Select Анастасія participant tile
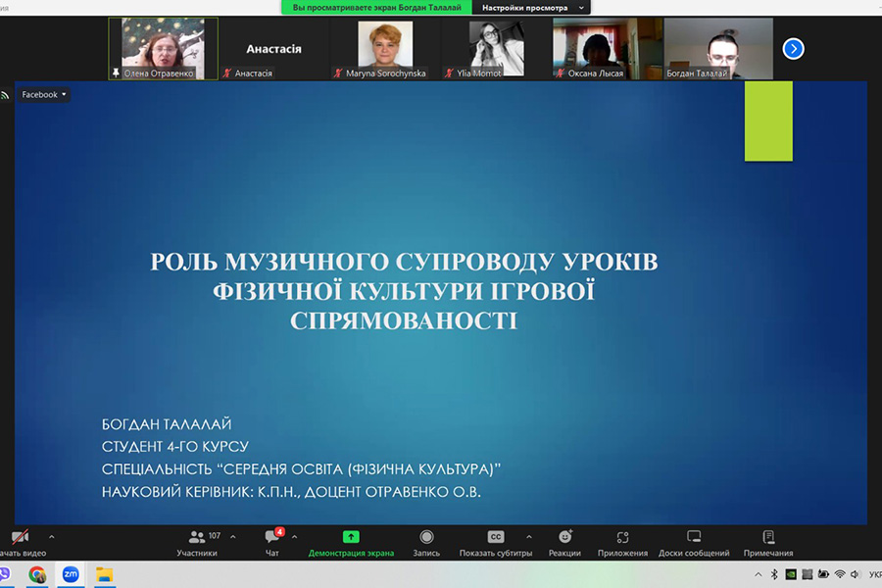Viewport: 882px width, 588px height. click(x=274, y=48)
